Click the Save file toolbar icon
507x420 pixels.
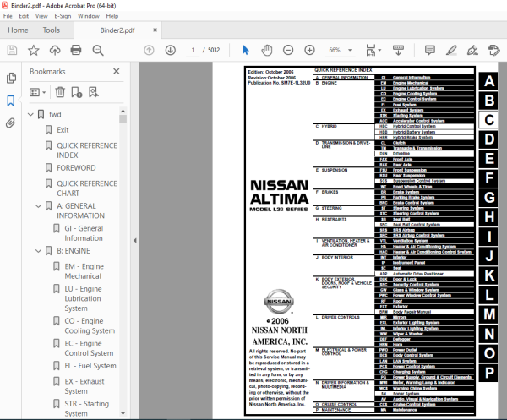tap(12, 50)
